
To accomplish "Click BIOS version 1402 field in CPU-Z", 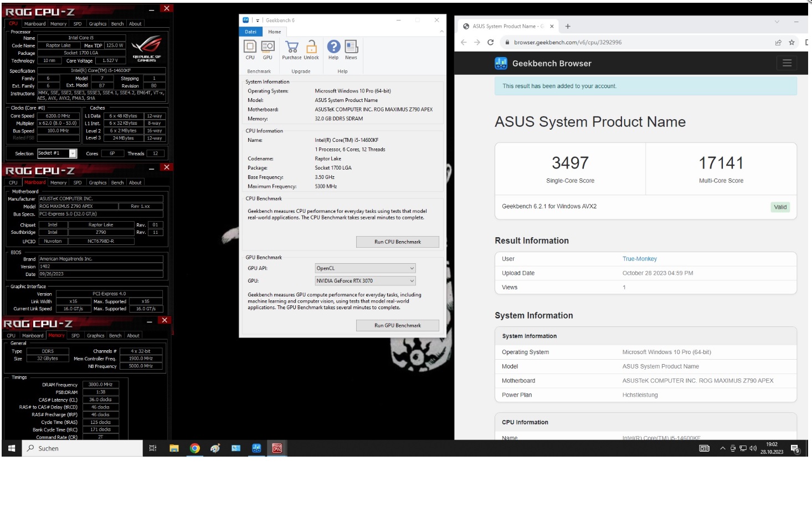I will tap(101, 267).
